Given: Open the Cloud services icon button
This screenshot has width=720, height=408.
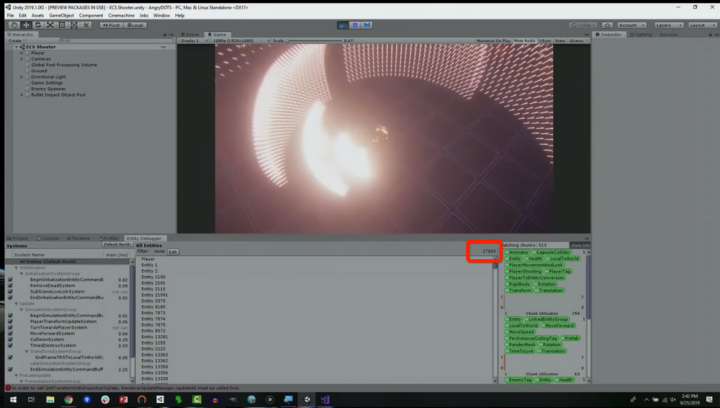Looking at the screenshot, I should [x=607, y=25].
